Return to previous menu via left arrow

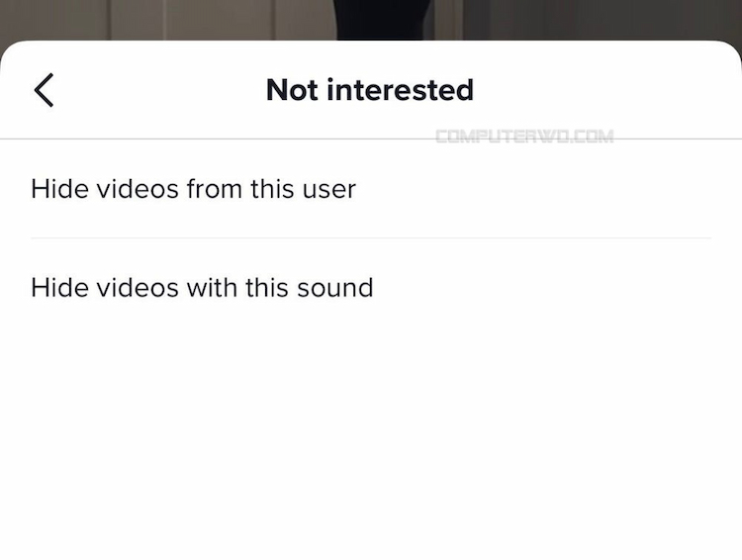[44, 90]
